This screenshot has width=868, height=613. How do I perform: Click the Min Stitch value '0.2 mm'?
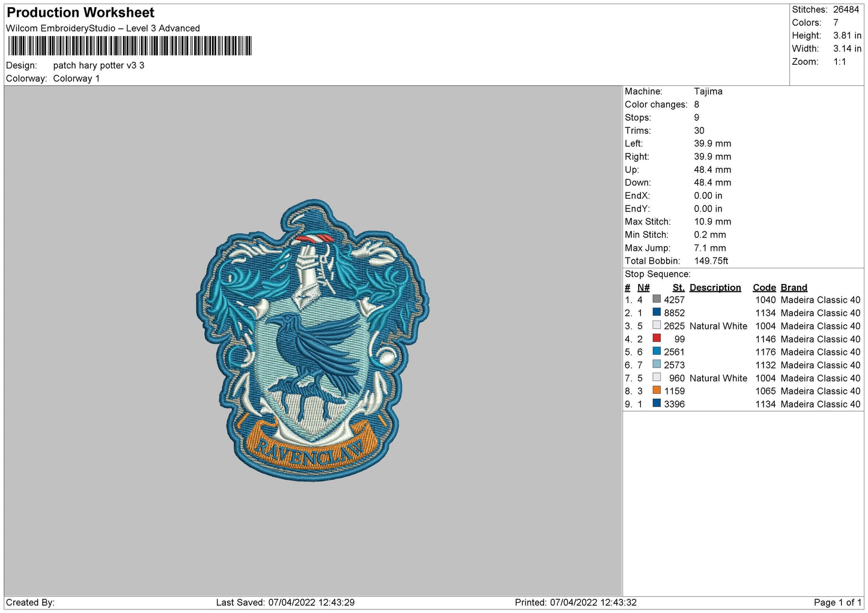click(x=710, y=235)
